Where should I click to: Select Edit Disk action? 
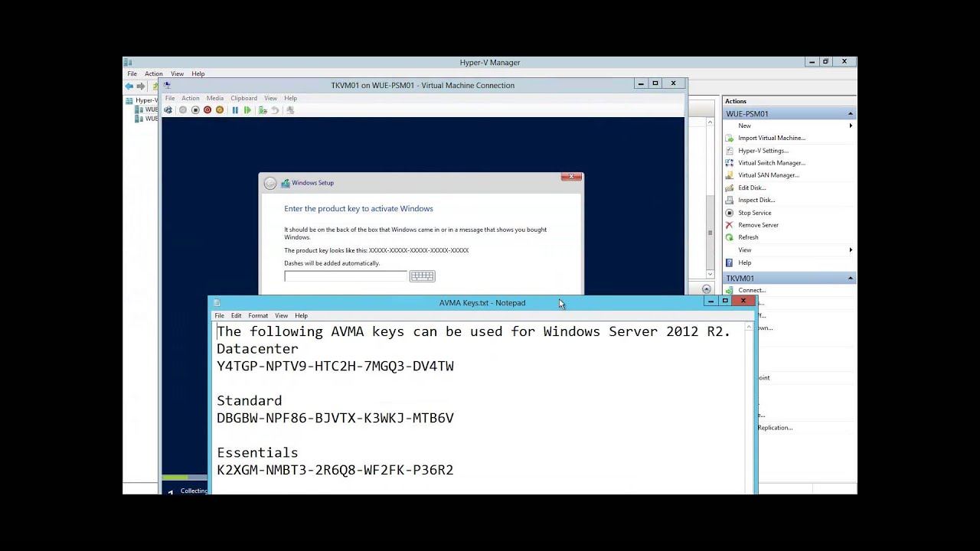[752, 187]
